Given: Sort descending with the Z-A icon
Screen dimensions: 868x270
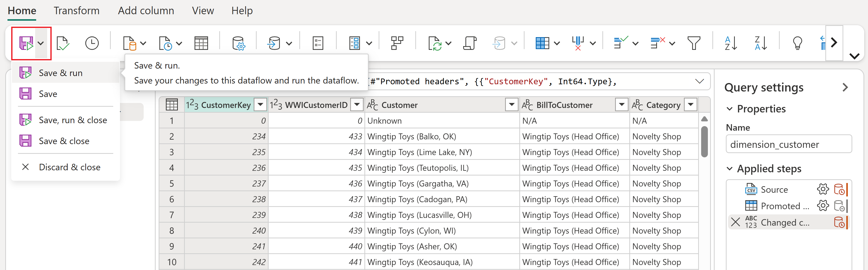Looking at the screenshot, I should tap(760, 43).
